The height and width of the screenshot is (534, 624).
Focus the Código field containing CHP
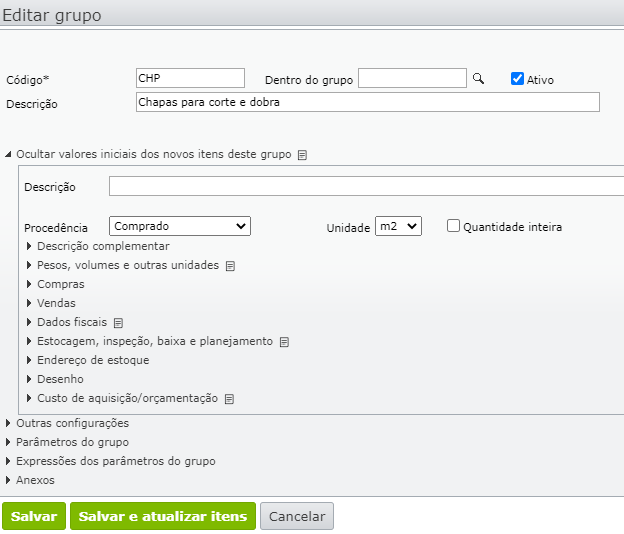190,78
